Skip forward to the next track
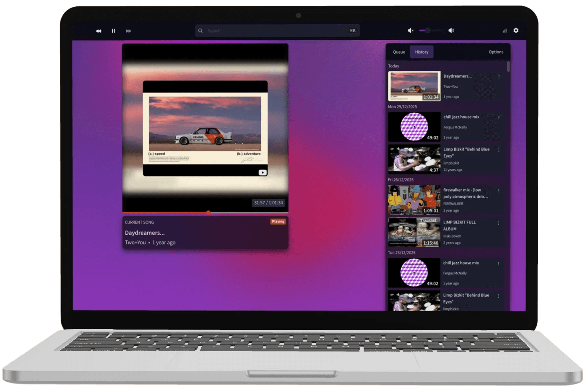588x386 pixels. tap(128, 31)
